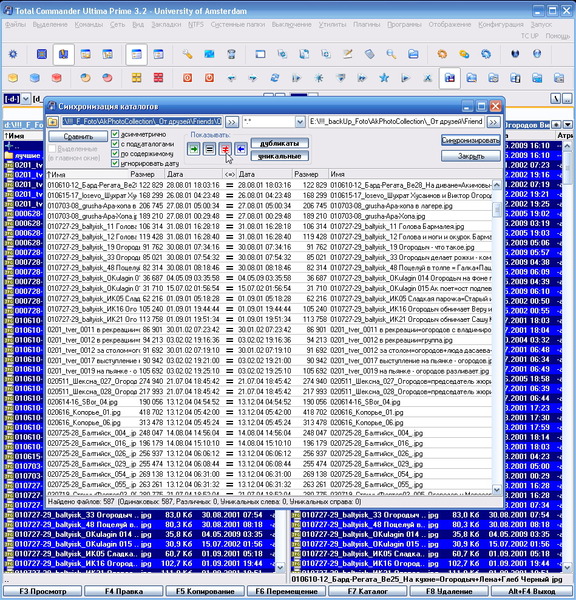576x600 pixels.
Task: Click the blue star icon in second toolbar
Action: click(384, 78)
